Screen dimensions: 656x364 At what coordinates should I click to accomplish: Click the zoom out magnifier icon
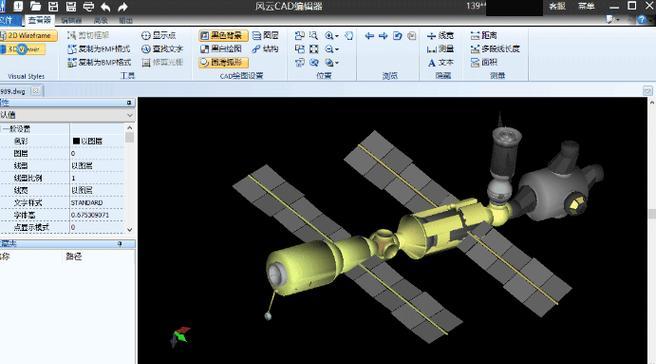click(x=329, y=49)
